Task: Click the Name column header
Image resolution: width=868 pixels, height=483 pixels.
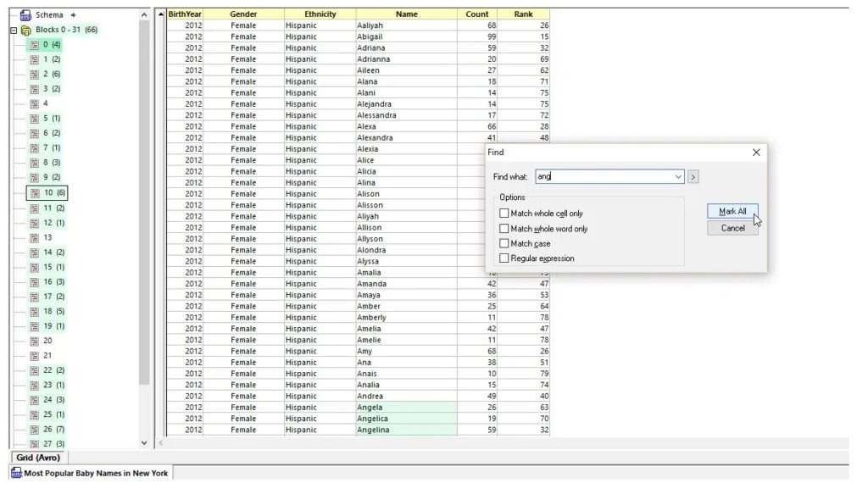Action: click(x=406, y=14)
